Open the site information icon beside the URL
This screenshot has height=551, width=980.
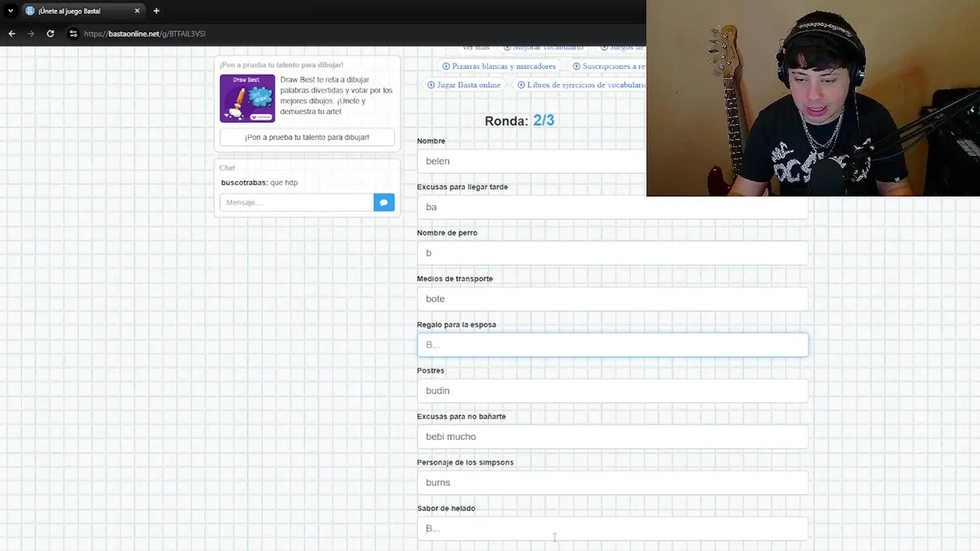(73, 34)
